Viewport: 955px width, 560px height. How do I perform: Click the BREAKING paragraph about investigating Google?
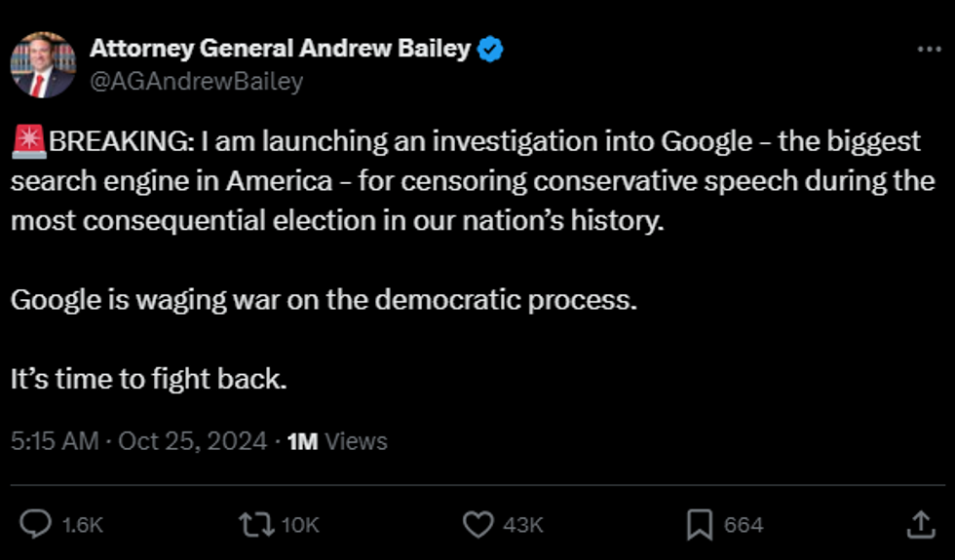coord(468,181)
